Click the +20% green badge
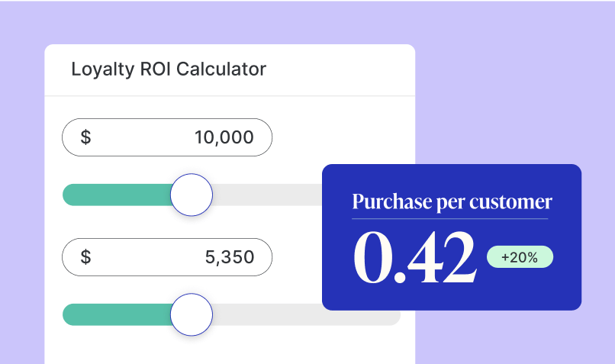This screenshot has height=364, width=615. point(520,257)
